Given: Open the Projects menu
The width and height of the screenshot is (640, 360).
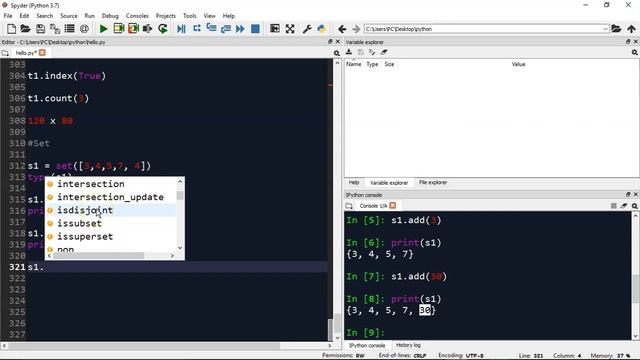Looking at the screenshot, I should pos(166,16).
